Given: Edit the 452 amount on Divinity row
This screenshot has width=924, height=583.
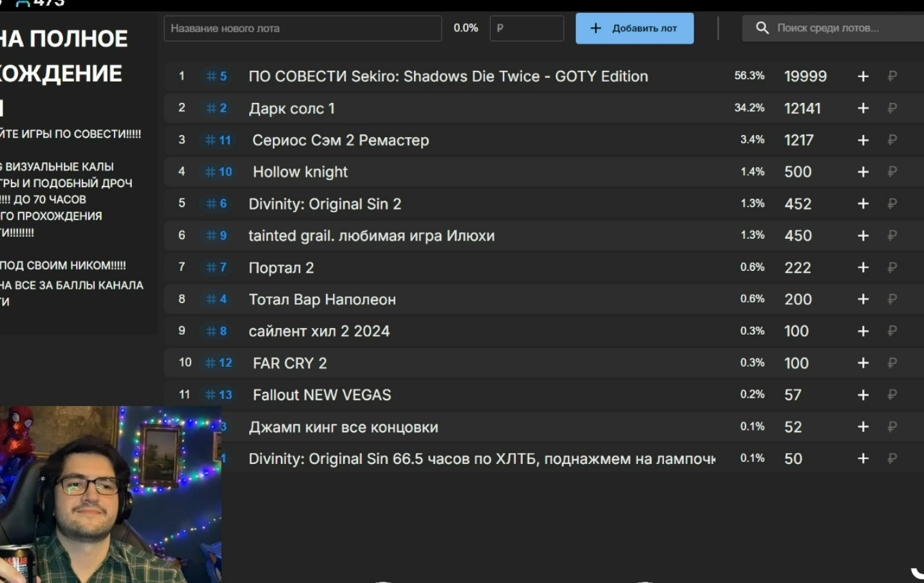Looking at the screenshot, I should coord(798,204).
